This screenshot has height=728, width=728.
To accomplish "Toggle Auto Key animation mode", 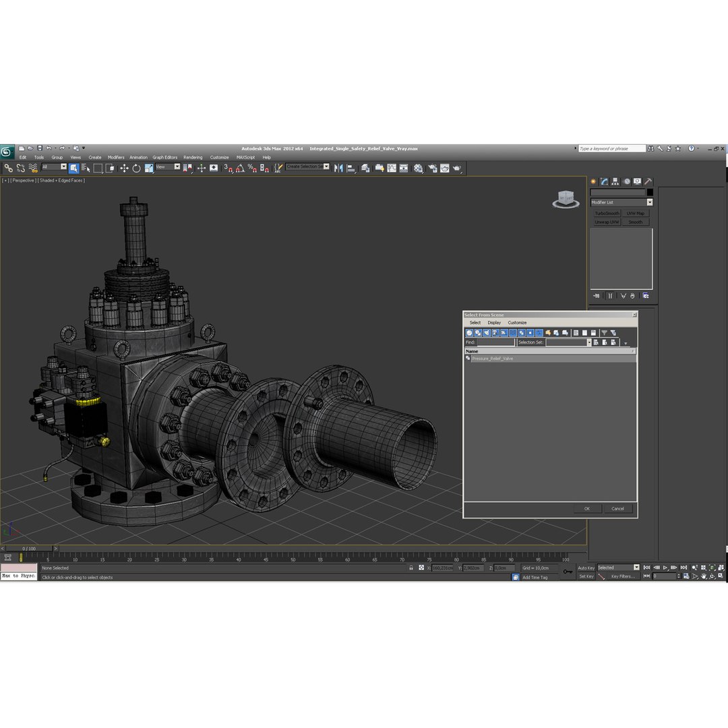I will [586, 568].
